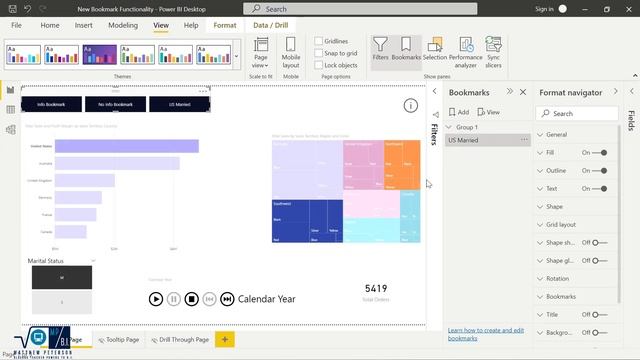Enable Lock objects checkbox
Viewport: 640px width, 360px height.
pyautogui.click(x=318, y=65)
